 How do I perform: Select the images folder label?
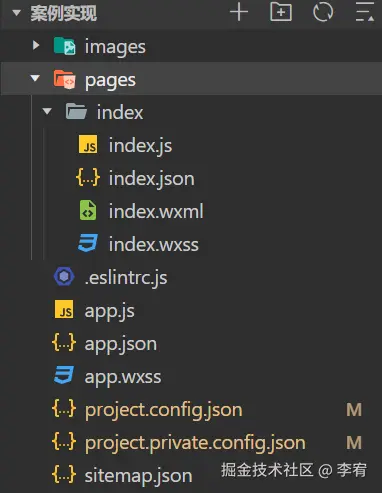point(115,47)
